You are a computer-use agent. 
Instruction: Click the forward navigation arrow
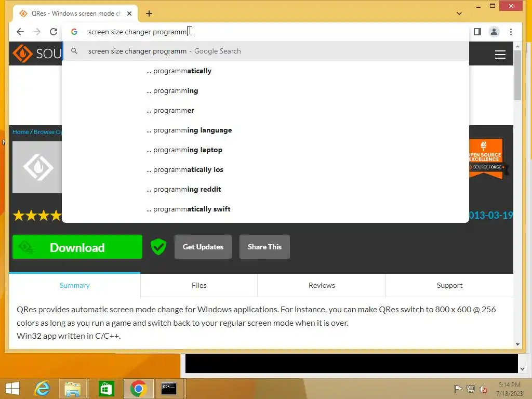tap(37, 32)
